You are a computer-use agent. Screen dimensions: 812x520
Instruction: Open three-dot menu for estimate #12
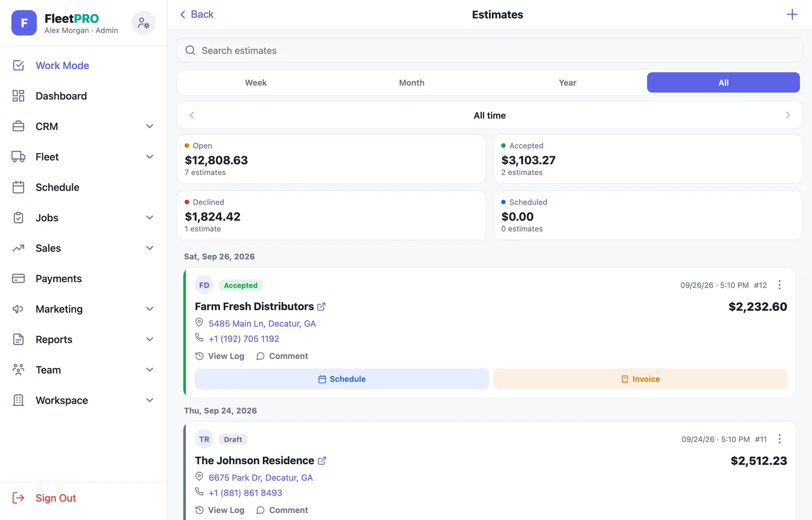tap(780, 285)
